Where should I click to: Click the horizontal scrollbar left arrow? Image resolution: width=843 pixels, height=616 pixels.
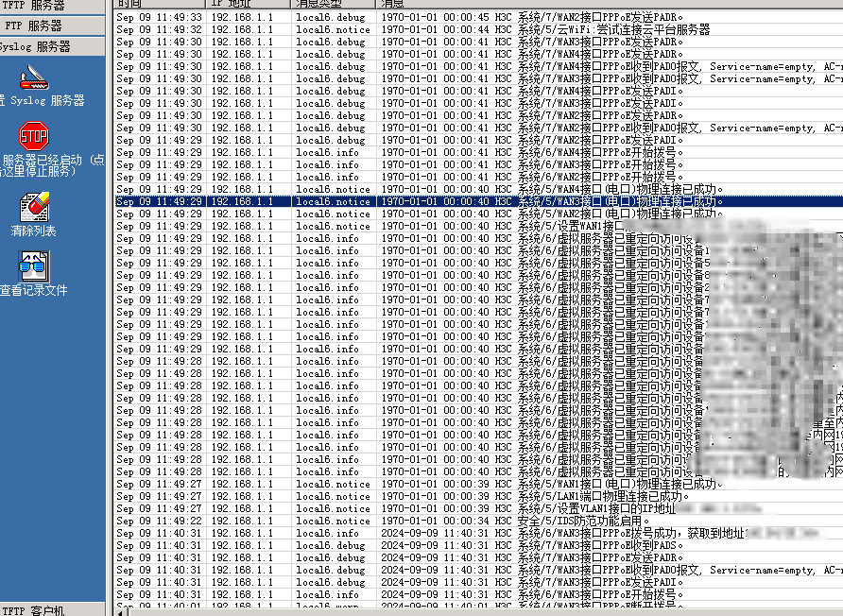[122, 613]
